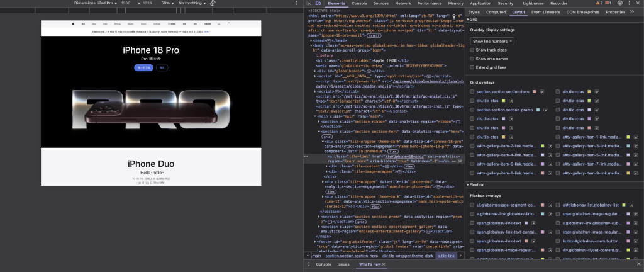Image resolution: width=644 pixels, height=272 pixels.
Task: Show more sidebar tabs with the chevron
Action: tap(632, 12)
